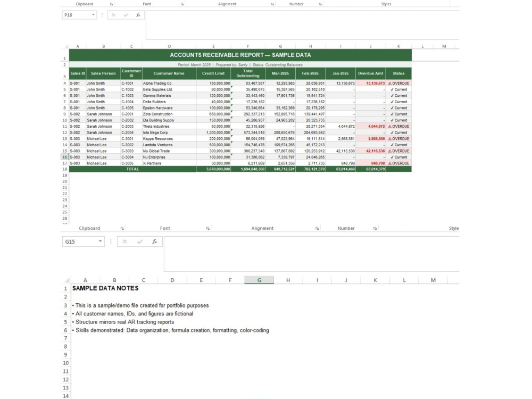Select the Skills demonstrated note cell
The height and width of the screenshot is (399, 532).
[x=171, y=330]
